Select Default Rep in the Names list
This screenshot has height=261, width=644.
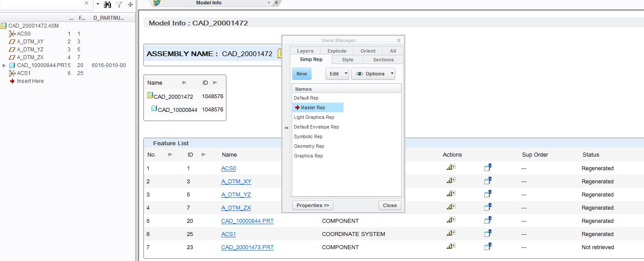tap(306, 98)
